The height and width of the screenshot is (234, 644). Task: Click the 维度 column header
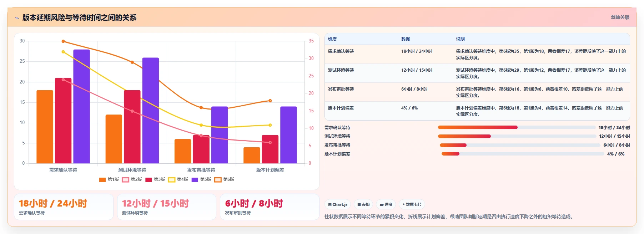(332, 39)
